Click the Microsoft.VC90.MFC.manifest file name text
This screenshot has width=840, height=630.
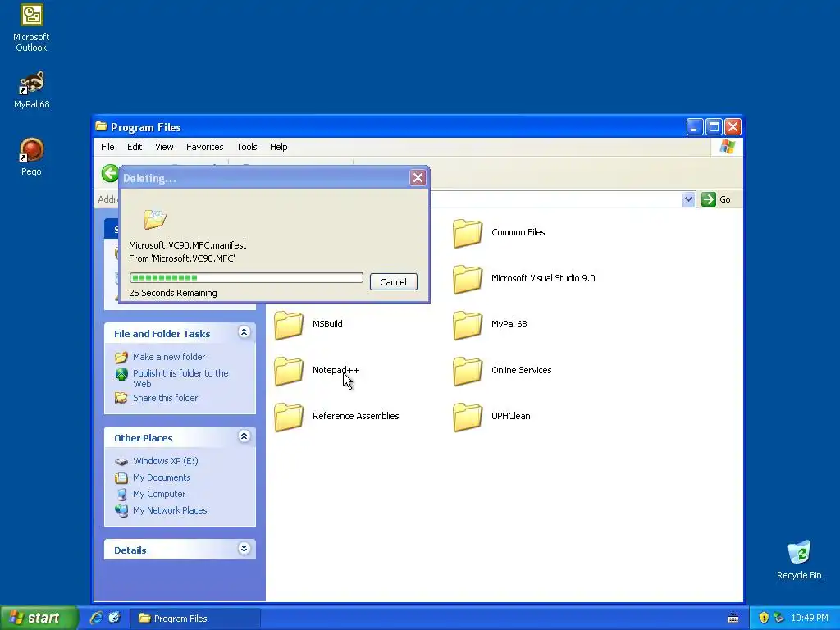(x=188, y=245)
